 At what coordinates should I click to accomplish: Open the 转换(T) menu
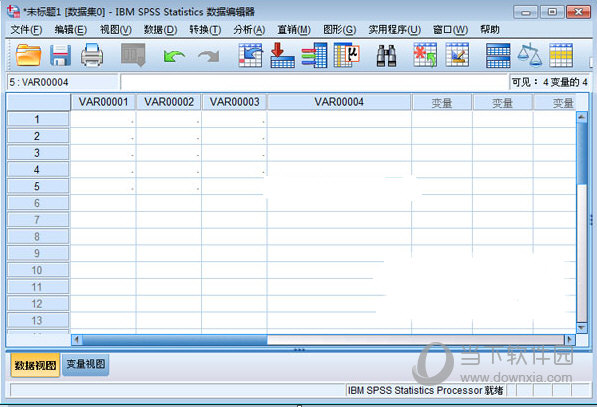(205, 29)
